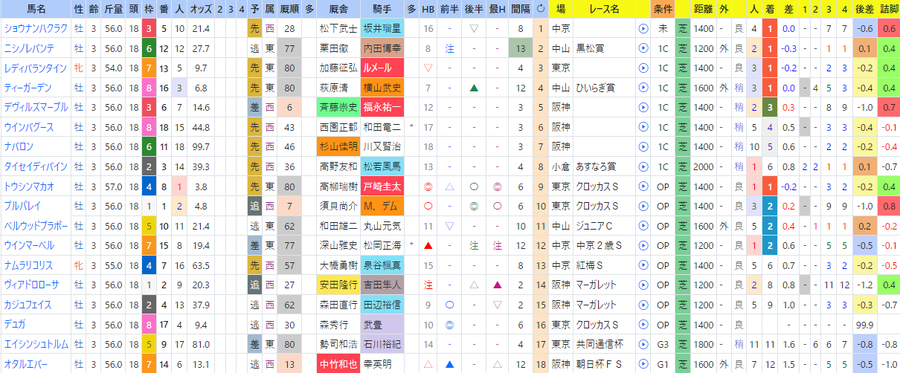This screenshot has height=373, width=900.
Task: Play race video in レディバランタイン row
Action: pyautogui.click(x=643, y=68)
